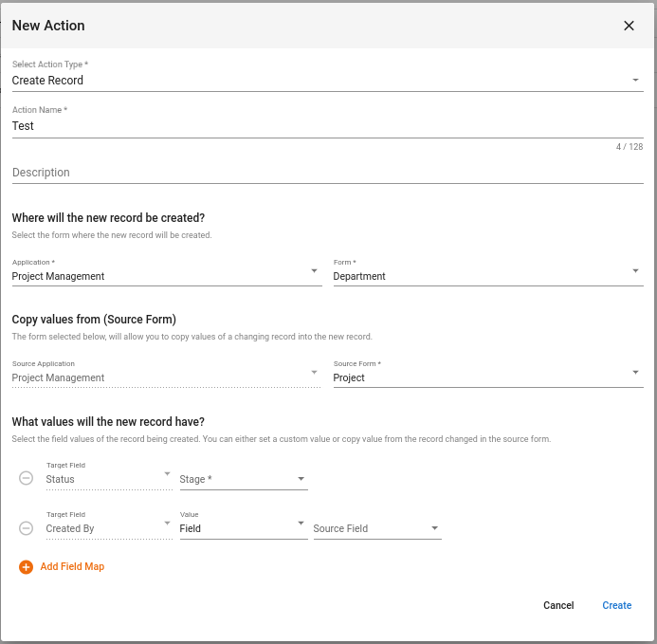Open the Select Action Type dropdown arrow

[635, 80]
